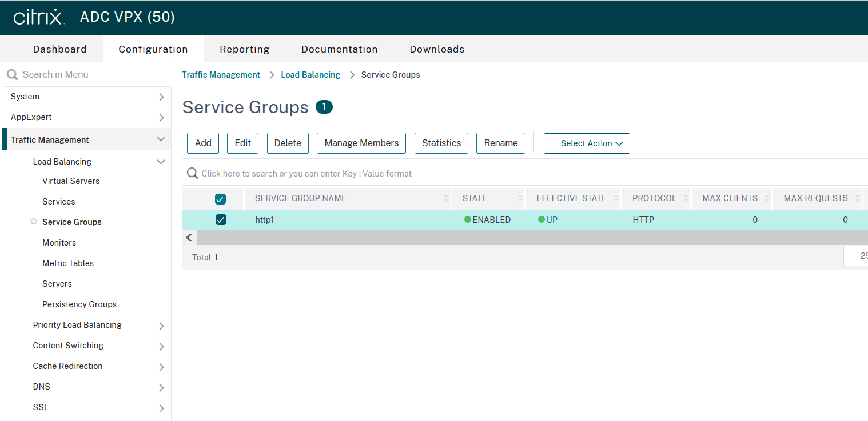The image size is (868, 421).
Task: Open the Reporting tab
Action: (244, 49)
